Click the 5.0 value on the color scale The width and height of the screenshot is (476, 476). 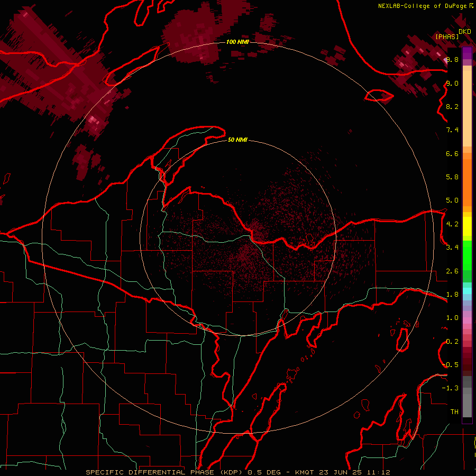[452, 200]
